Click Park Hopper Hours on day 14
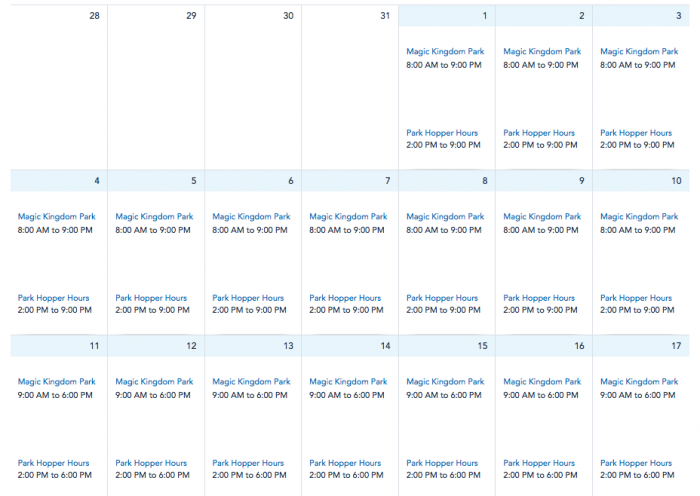The width and height of the screenshot is (700, 496). click(x=345, y=463)
